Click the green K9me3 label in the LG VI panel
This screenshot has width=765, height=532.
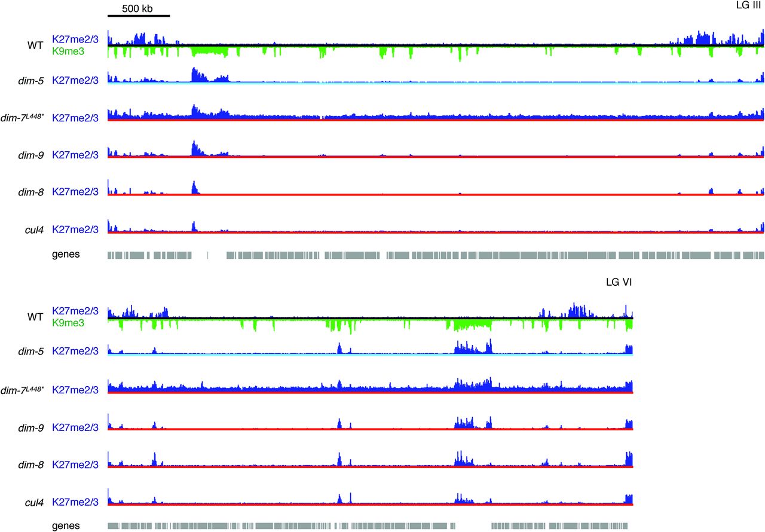[68, 323]
